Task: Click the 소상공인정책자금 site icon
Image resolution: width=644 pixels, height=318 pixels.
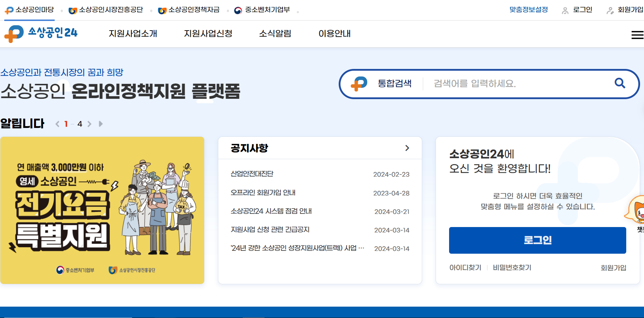Action: tap(162, 11)
